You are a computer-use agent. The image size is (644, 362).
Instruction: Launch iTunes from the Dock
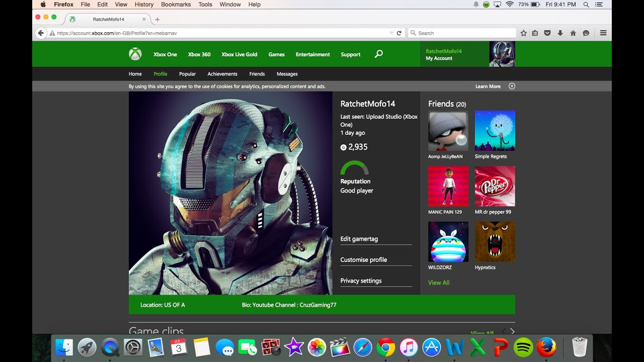[409, 347]
